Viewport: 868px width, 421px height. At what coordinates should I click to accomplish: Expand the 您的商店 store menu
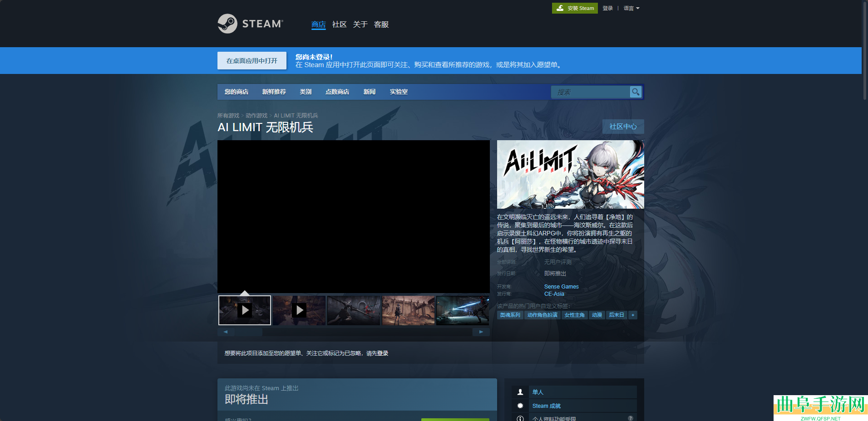(x=237, y=92)
